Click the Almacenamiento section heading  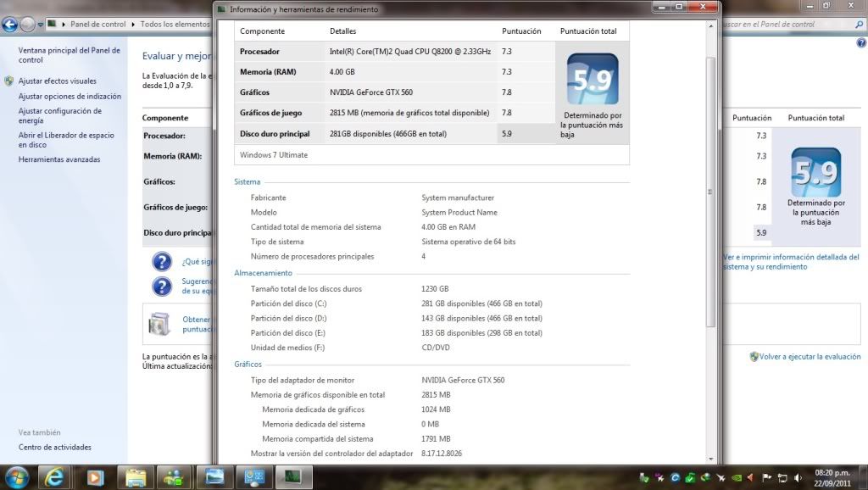(x=263, y=273)
